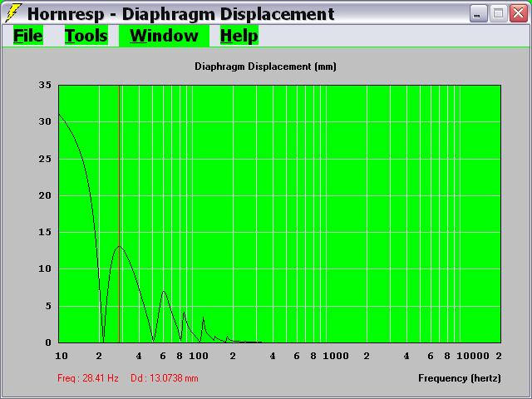Click the 'Frequency (hertz)' axis label
Screen dimensions: 532x399
pos(460,378)
